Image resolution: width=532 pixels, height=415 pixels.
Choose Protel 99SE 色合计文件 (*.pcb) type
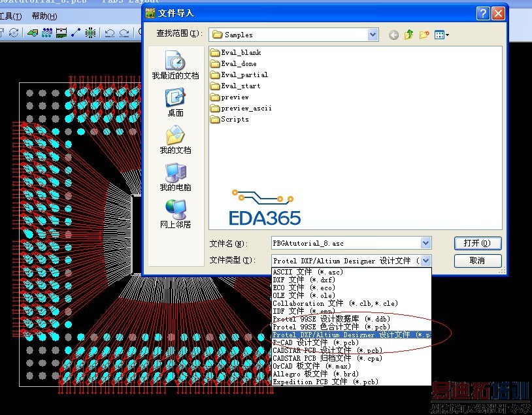pyautogui.click(x=352, y=327)
